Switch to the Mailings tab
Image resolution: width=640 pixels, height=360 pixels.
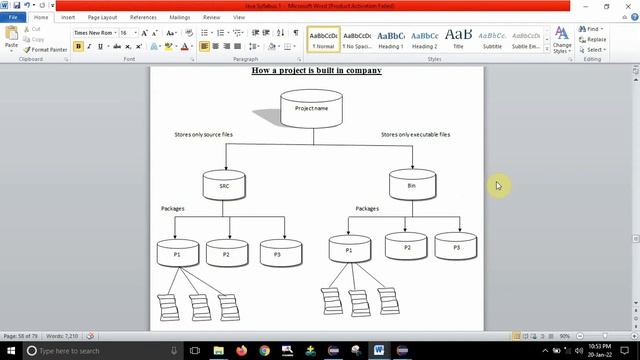[x=180, y=17]
